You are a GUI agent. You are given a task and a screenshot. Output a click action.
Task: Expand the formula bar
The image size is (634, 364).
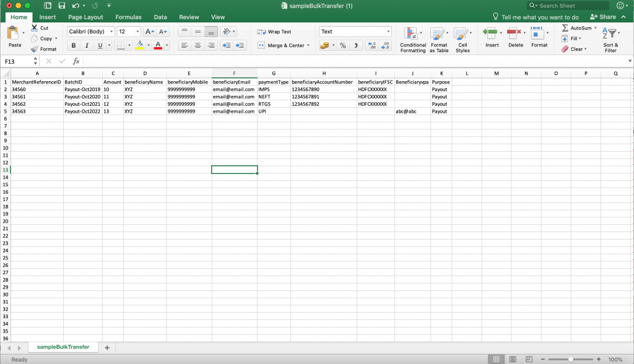click(x=630, y=61)
